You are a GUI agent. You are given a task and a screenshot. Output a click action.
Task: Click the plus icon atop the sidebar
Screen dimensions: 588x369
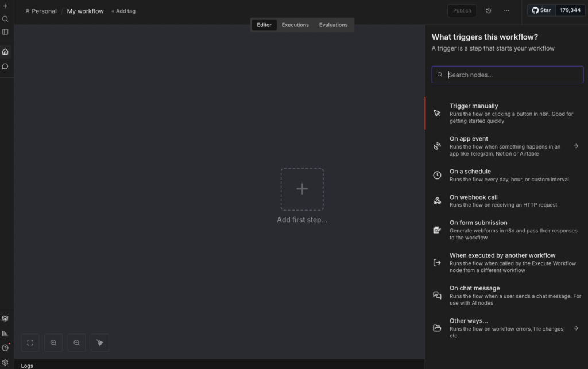[5, 6]
